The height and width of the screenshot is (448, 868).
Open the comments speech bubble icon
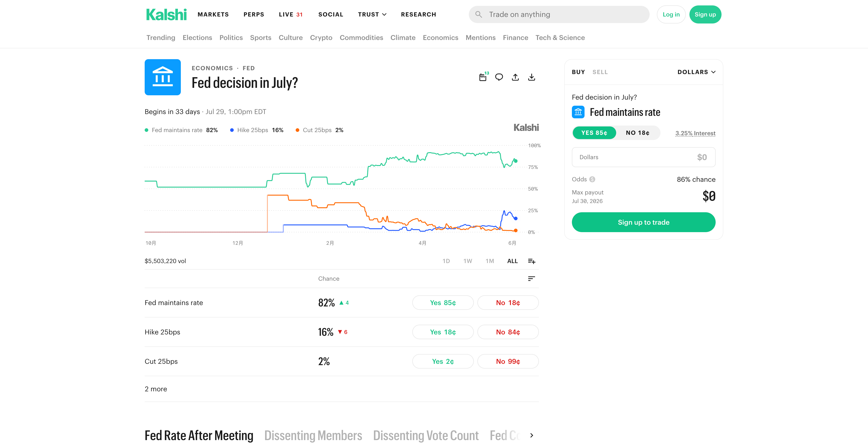499,77
